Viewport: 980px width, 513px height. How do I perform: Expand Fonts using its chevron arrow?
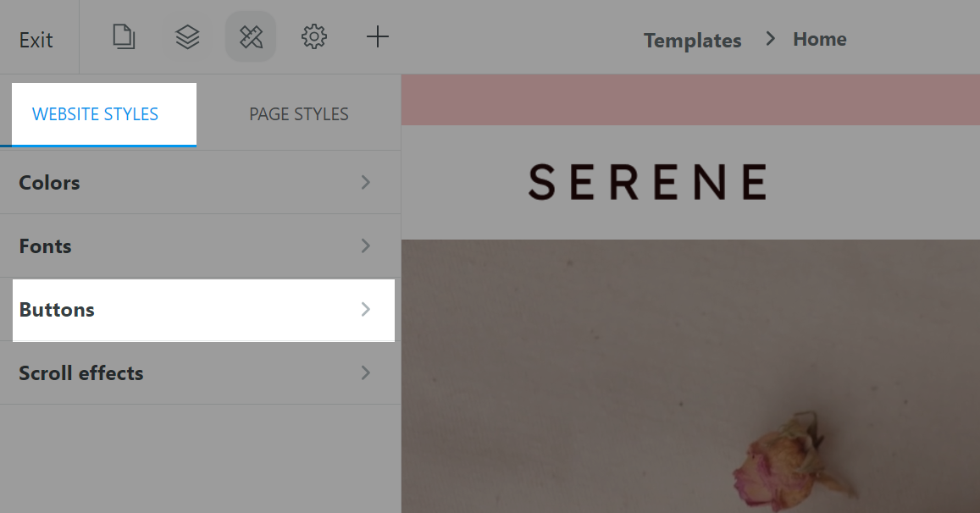366,246
